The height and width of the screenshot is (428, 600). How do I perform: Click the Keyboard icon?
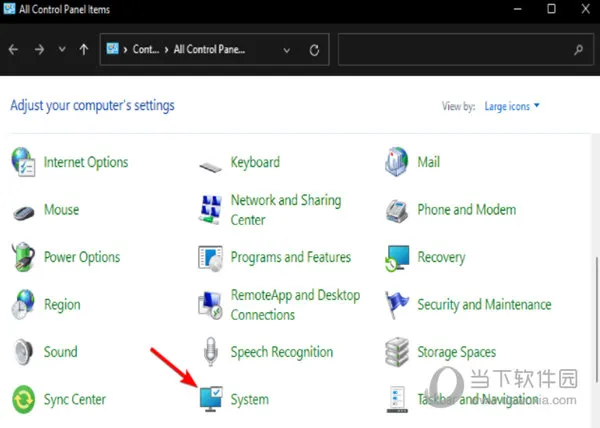tap(210, 167)
